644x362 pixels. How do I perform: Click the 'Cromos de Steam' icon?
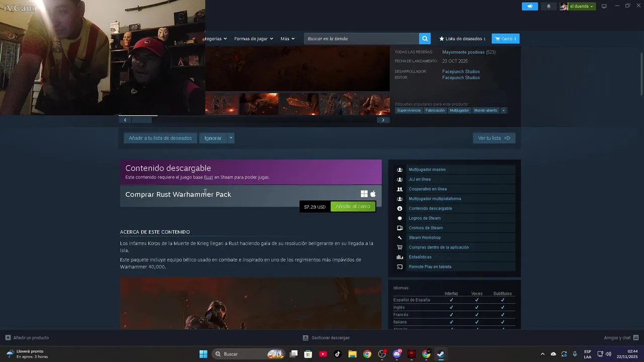click(x=399, y=228)
